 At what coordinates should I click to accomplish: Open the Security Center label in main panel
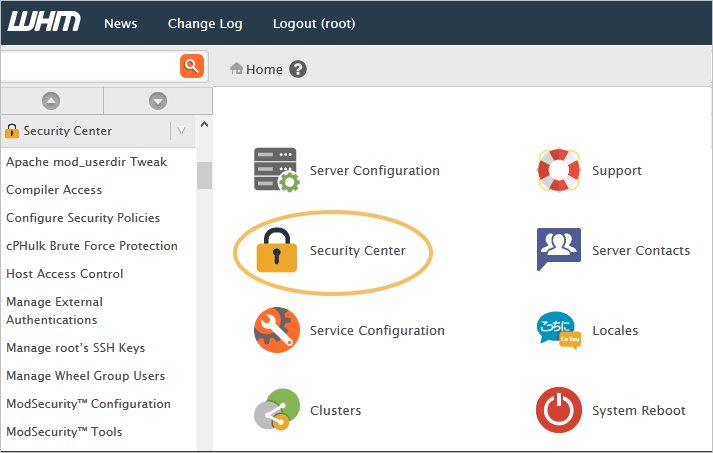(x=357, y=251)
